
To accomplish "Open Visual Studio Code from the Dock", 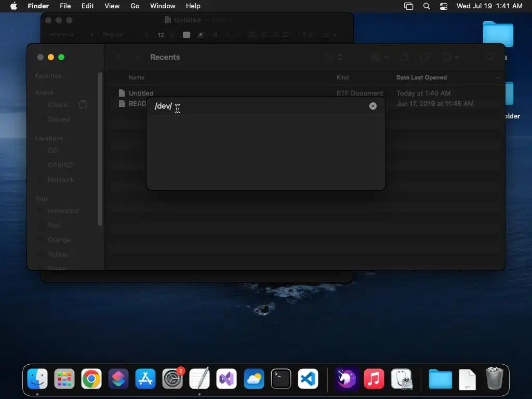I will (308, 378).
